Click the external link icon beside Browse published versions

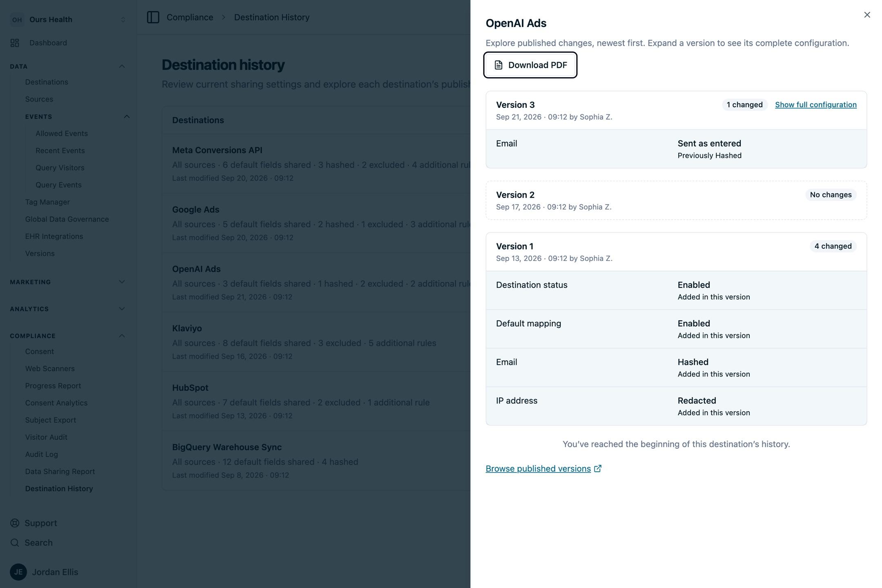click(597, 468)
